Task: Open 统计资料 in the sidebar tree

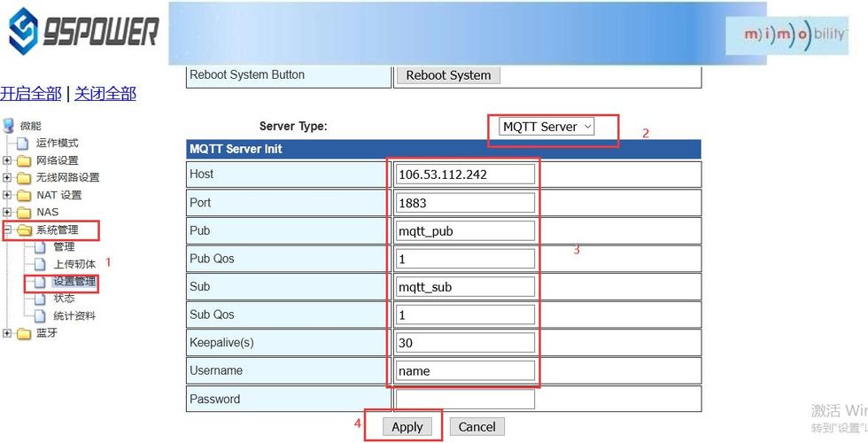Action: pos(74,315)
